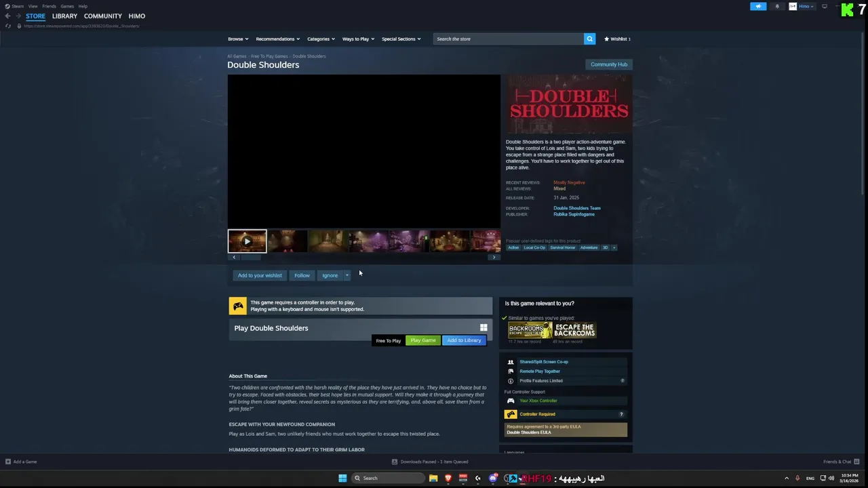Switch to the COMMUNITY tab
Image resolution: width=868 pixels, height=488 pixels.
pyautogui.click(x=103, y=16)
